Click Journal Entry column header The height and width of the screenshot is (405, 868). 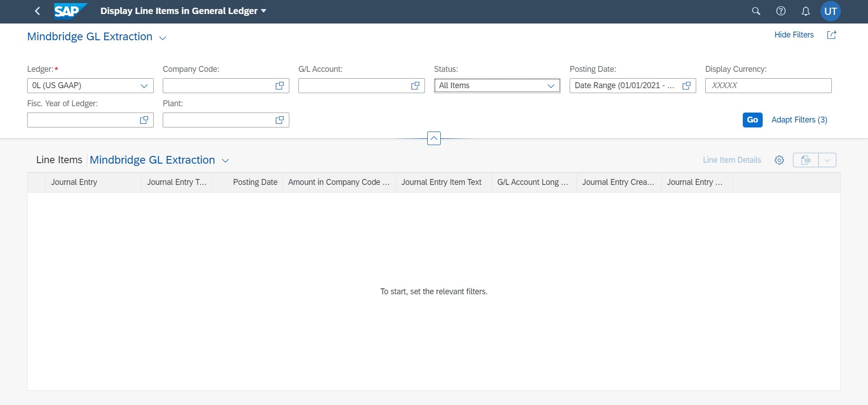pos(94,182)
